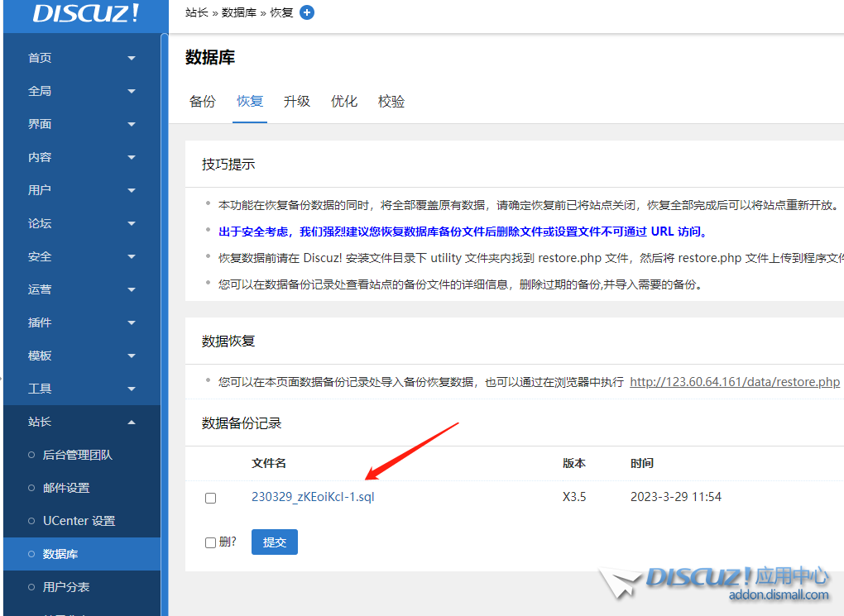
Task: Open the 升级 tab
Action: click(297, 102)
